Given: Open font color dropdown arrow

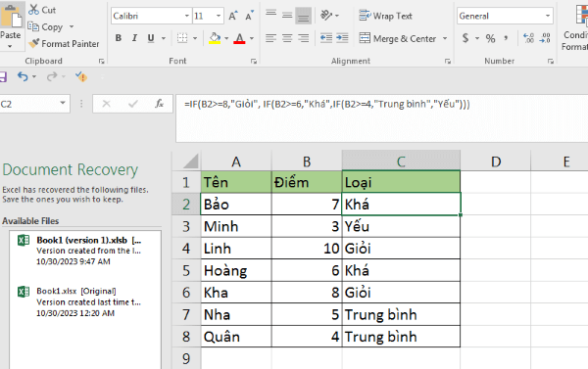Looking at the screenshot, I should [x=252, y=38].
